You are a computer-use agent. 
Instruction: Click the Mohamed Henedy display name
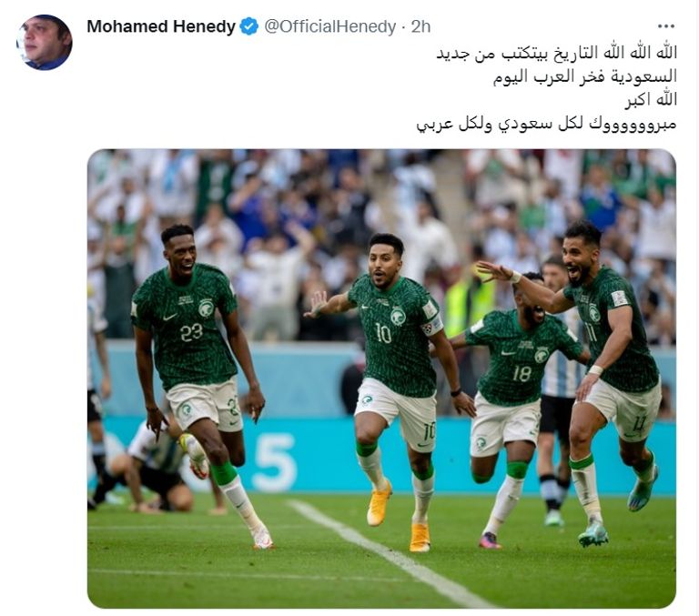(x=161, y=26)
